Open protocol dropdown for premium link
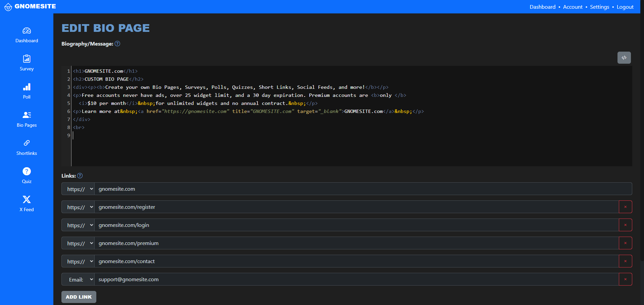Viewport: 644px width, 305px height. 78,243
